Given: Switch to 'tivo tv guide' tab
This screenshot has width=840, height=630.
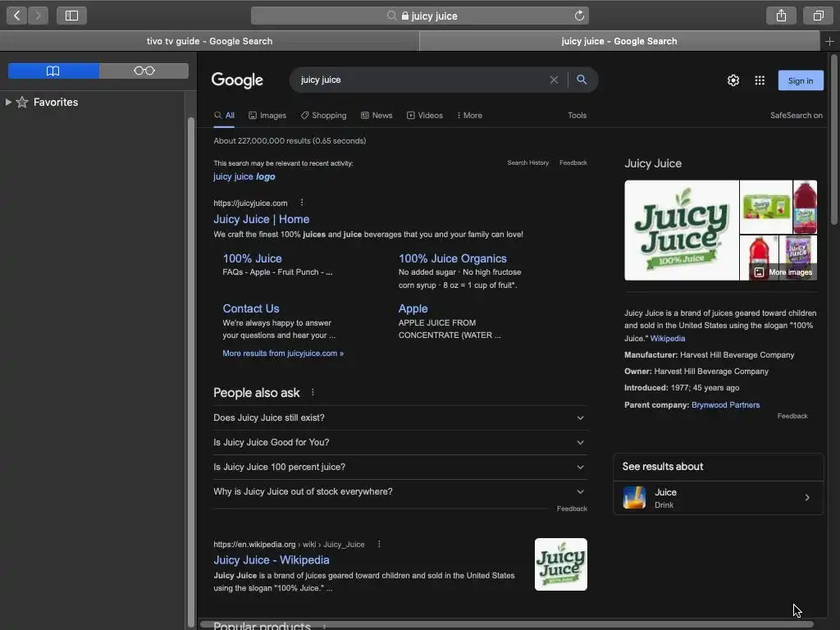Looking at the screenshot, I should (209, 41).
